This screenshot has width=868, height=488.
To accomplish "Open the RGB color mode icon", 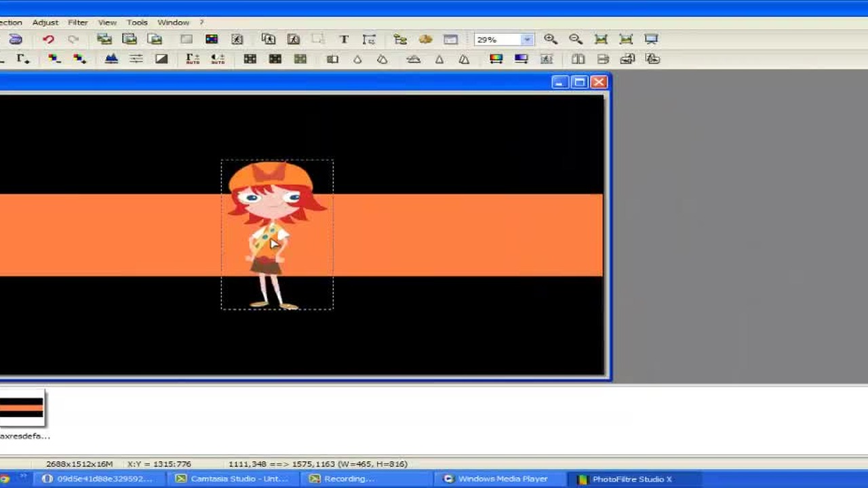I will (212, 39).
